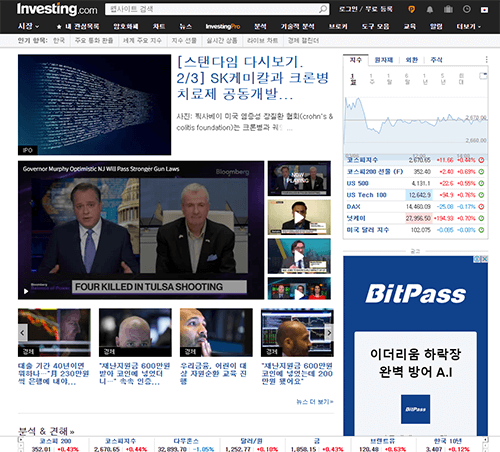The width and height of the screenshot is (500, 452).
Task: Select the 최대 chart timeframe
Action: click(x=461, y=79)
